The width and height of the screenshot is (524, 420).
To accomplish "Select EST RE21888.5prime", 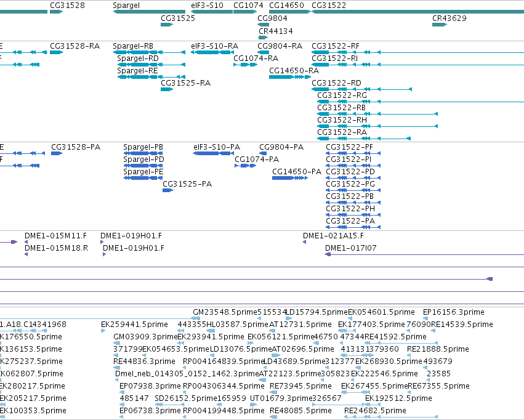I will coord(409,355).
